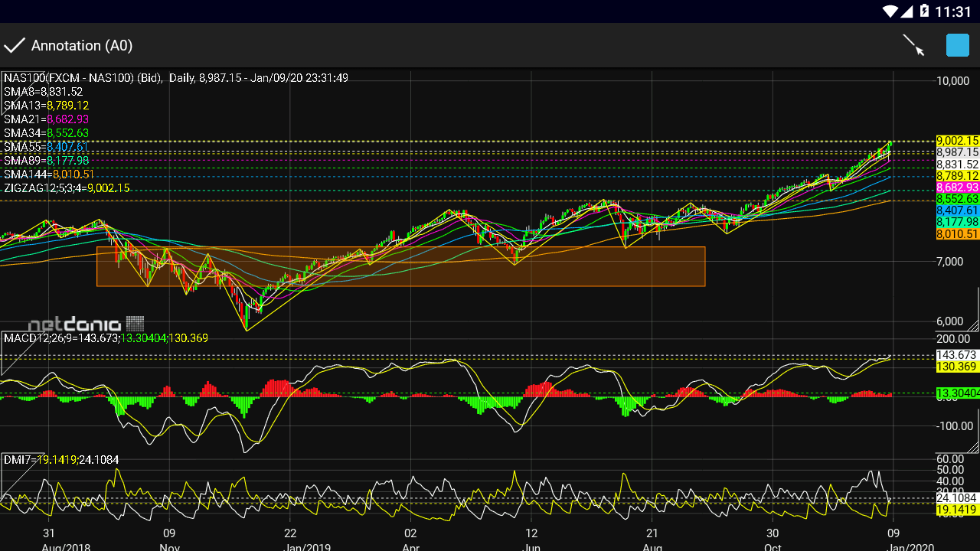Viewport: 980px width, 551px height.
Task: Tap the 8,789.12 orange price tag
Action: (958, 176)
